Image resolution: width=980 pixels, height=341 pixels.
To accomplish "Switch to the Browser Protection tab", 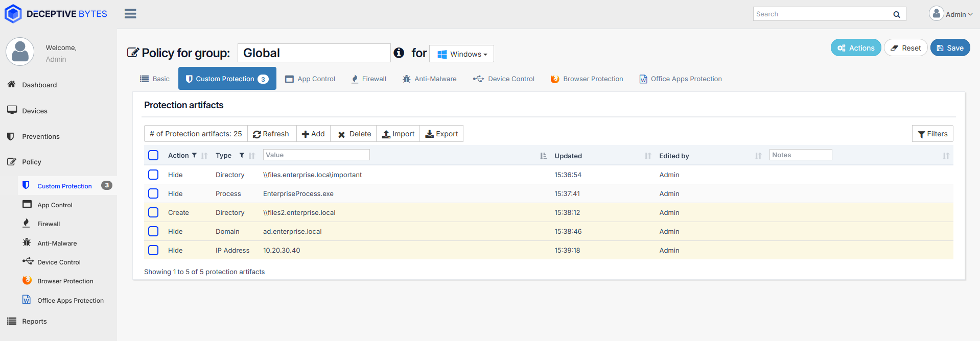I will click(x=587, y=79).
